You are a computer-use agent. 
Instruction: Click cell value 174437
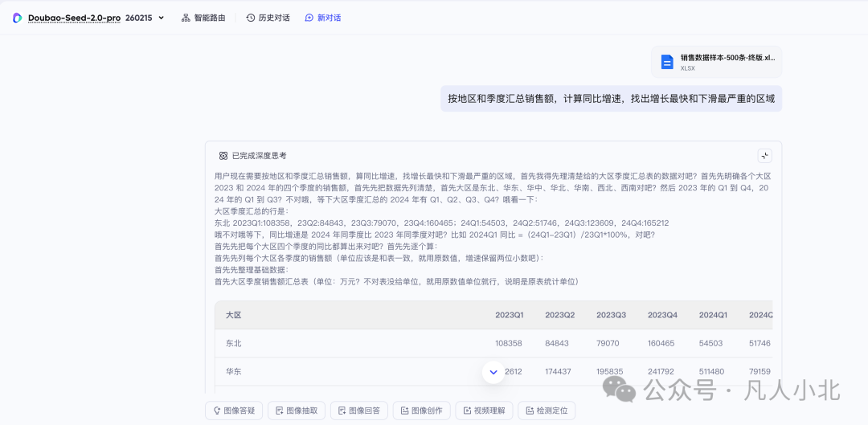click(559, 371)
